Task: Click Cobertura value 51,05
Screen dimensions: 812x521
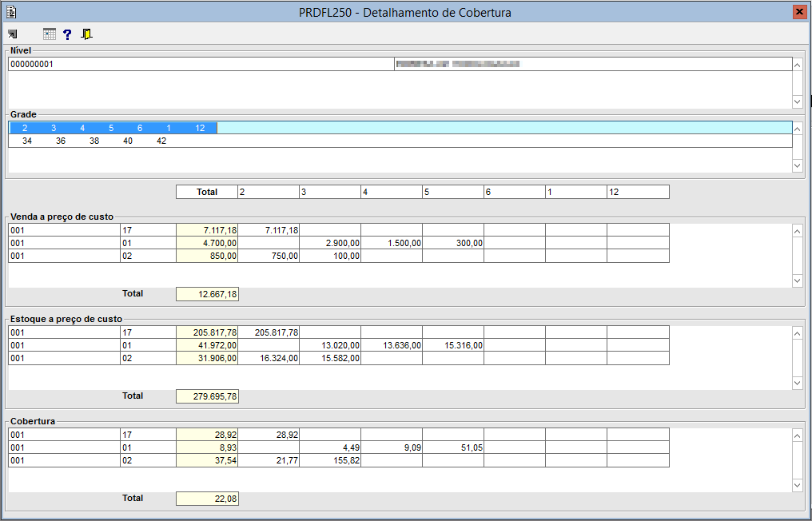Action: tap(453, 447)
